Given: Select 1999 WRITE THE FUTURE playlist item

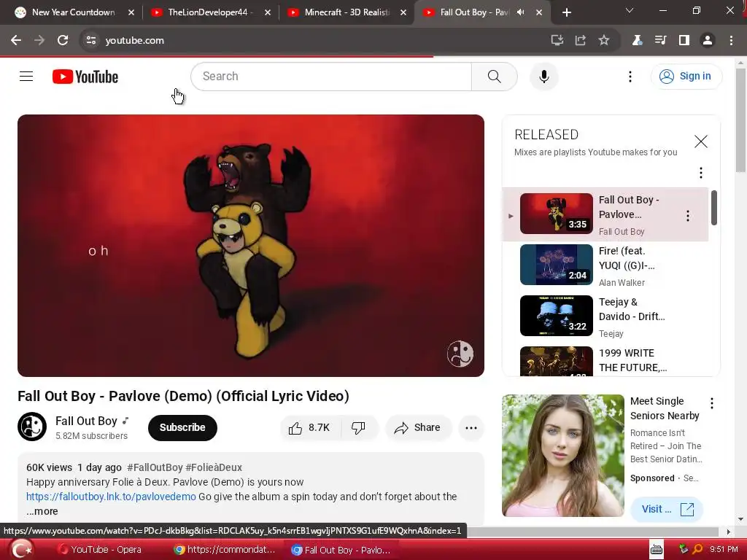Looking at the screenshot, I should pos(605,361).
